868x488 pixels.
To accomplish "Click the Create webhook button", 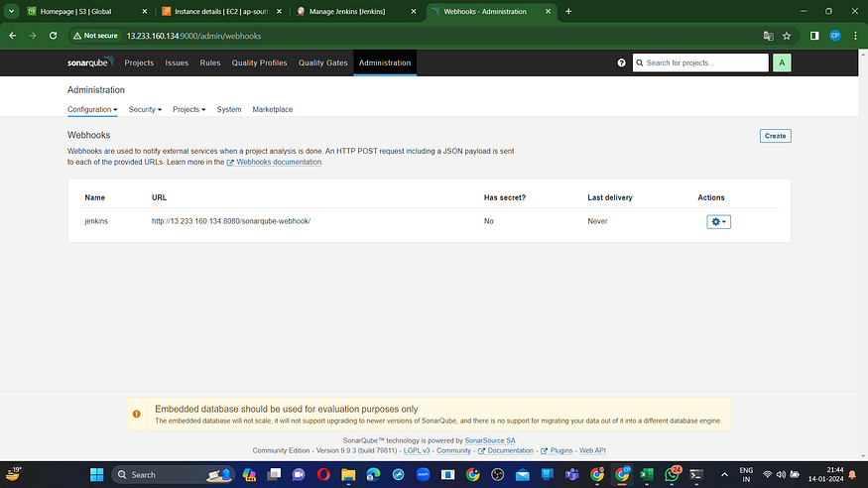I will click(775, 136).
